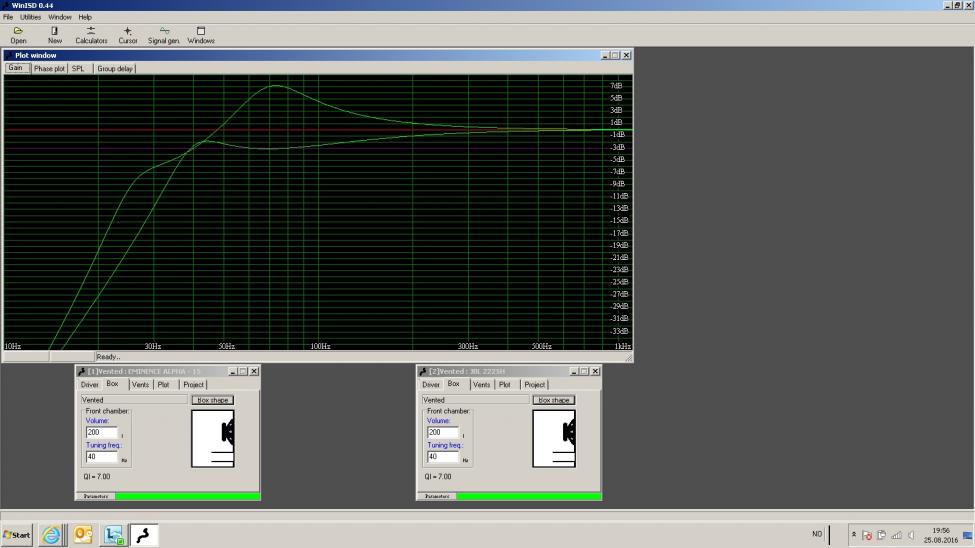
Task: Click WinISD icon in the taskbar
Action: [144, 535]
